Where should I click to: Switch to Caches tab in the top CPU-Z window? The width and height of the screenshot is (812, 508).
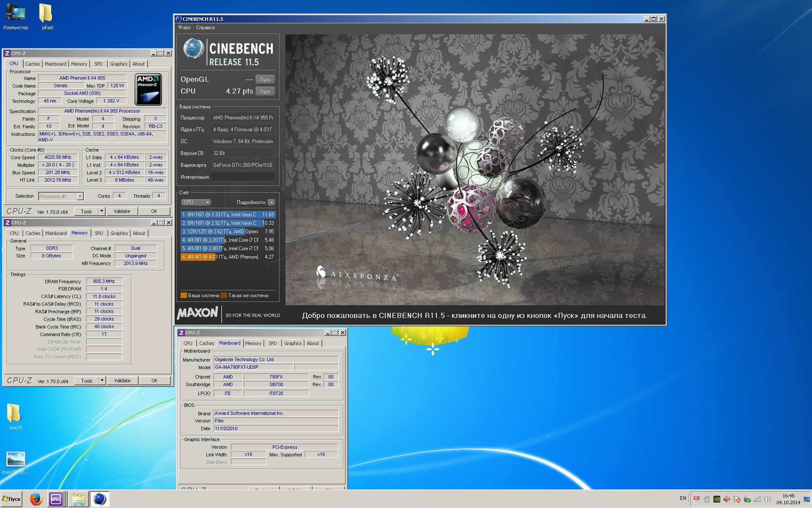click(32, 64)
